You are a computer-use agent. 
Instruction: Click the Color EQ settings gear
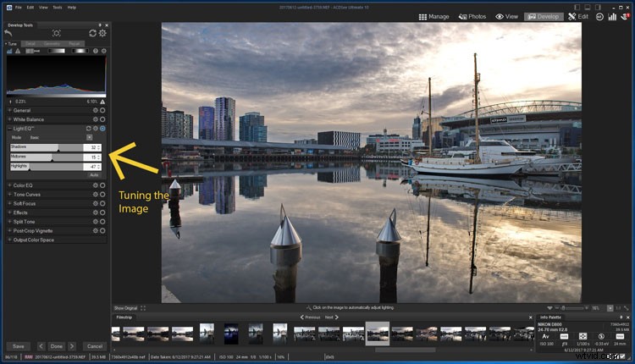pyautogui.click(x=96, y=185)
